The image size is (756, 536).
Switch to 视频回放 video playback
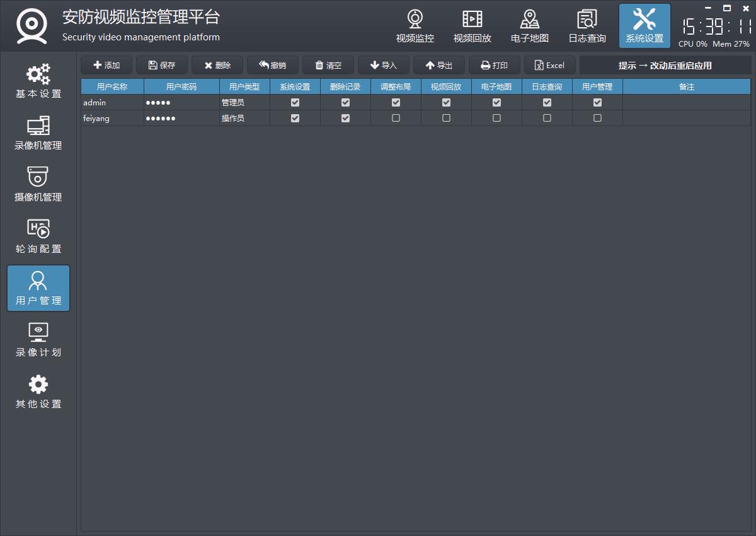pyautogui.click(x=472, y=26)
